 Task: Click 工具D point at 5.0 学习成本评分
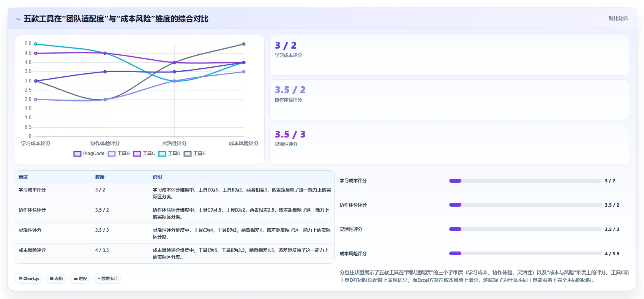click(36, 44)
